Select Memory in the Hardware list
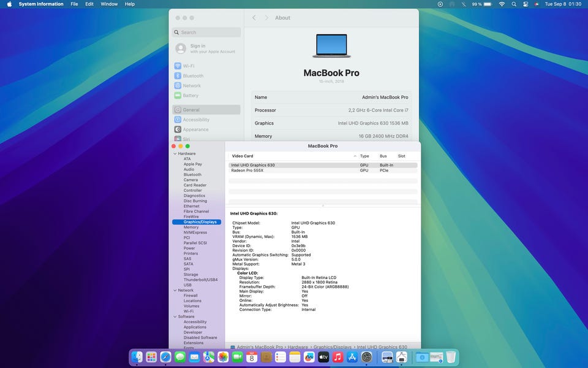This screenshot has width=588, height=368. pyautogui.click(x=191, y=227)
